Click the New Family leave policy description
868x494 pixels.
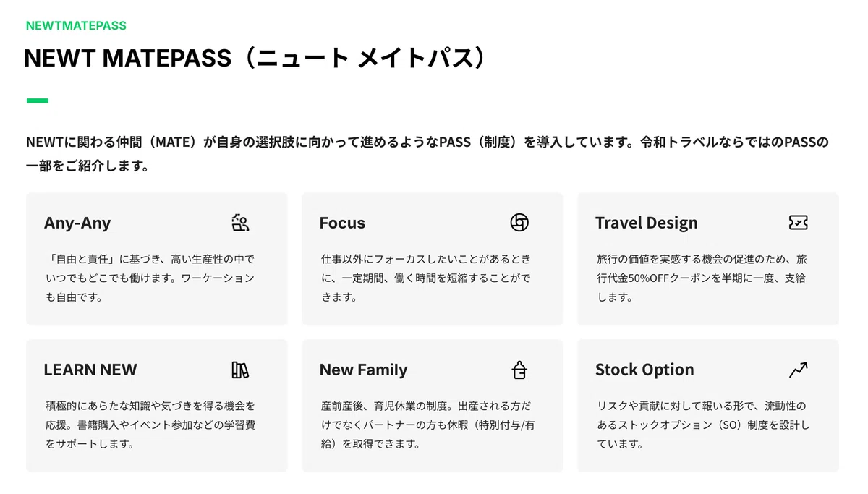(x=428, y=425)
